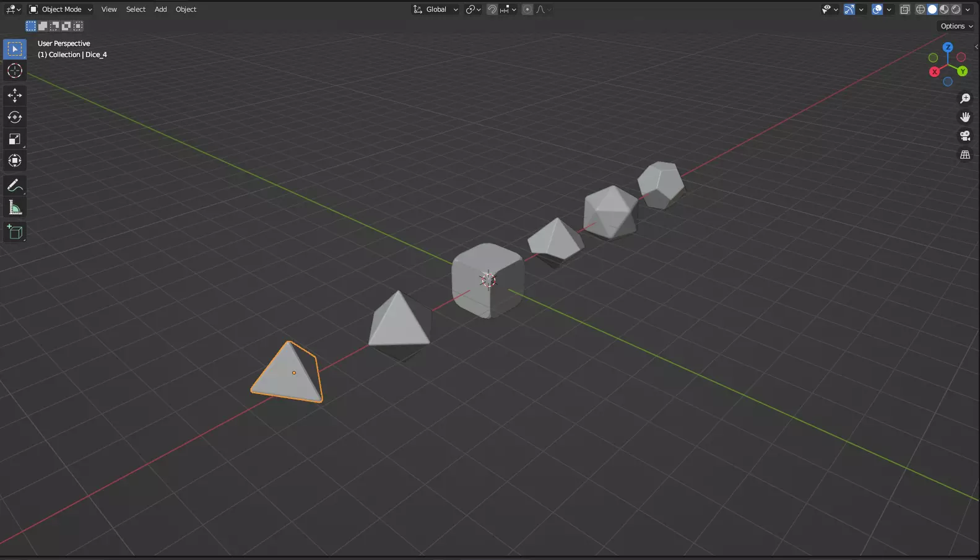Switch to rendered shading

point(956,9)
